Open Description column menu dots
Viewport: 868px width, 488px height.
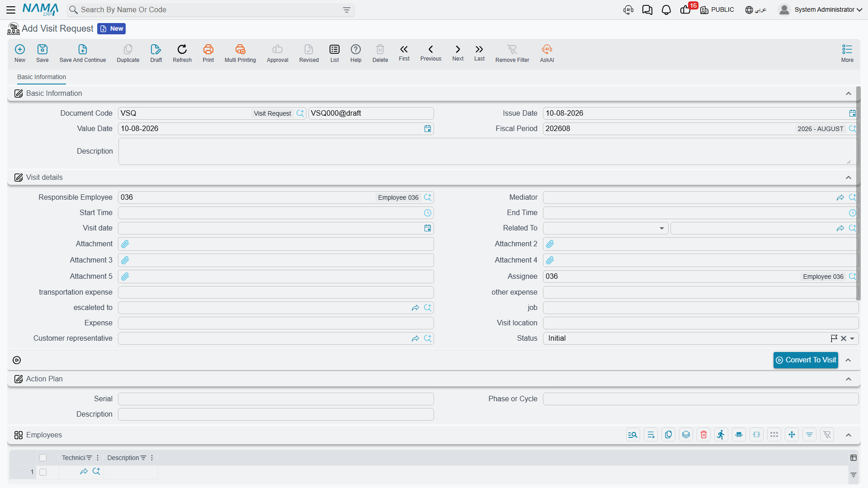152,458
